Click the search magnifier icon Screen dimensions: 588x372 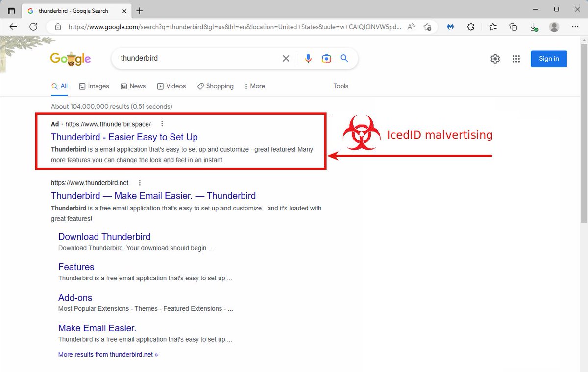click(344, 58)
